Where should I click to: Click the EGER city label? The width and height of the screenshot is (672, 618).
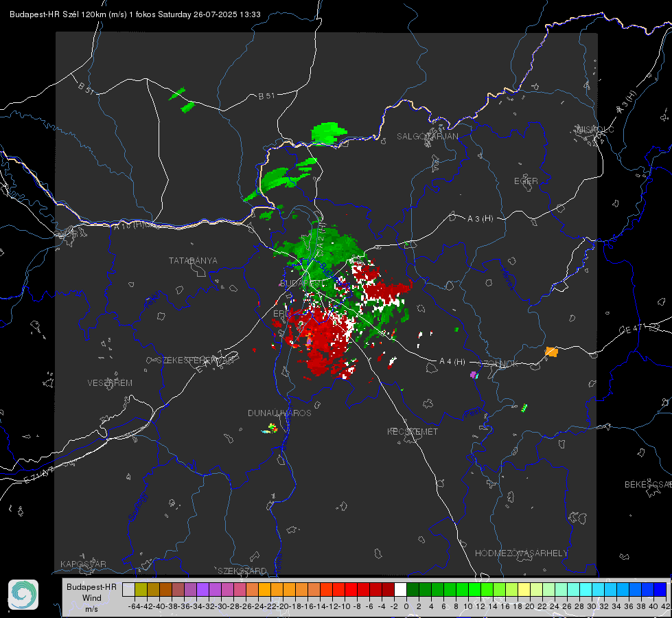coord(526,181)
